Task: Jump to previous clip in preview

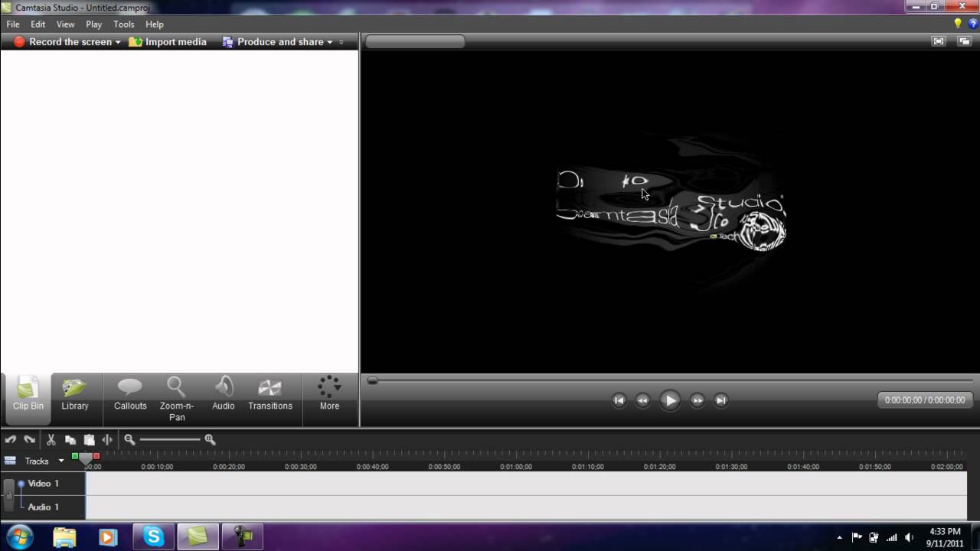Action: (619, 400)
